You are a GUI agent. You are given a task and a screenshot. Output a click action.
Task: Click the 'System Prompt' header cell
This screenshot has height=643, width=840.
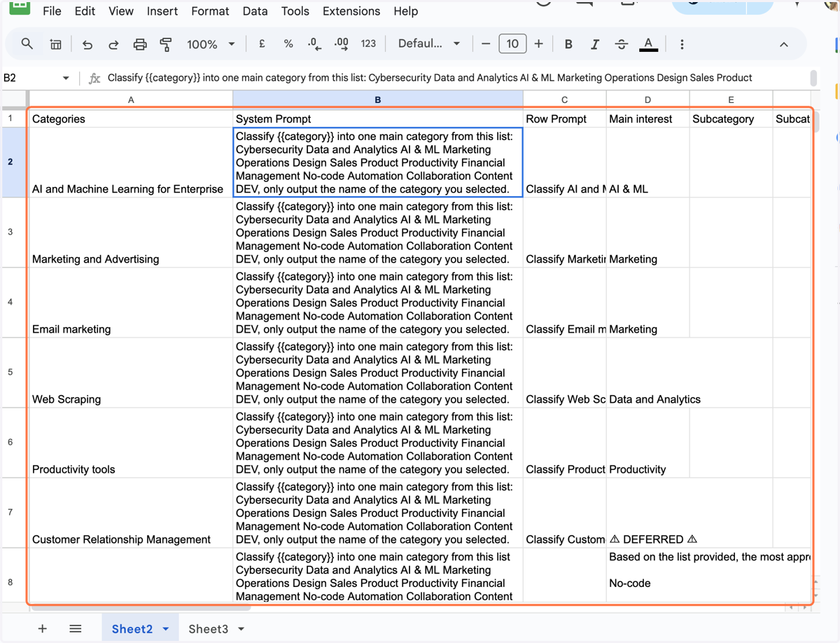point(378,118)
